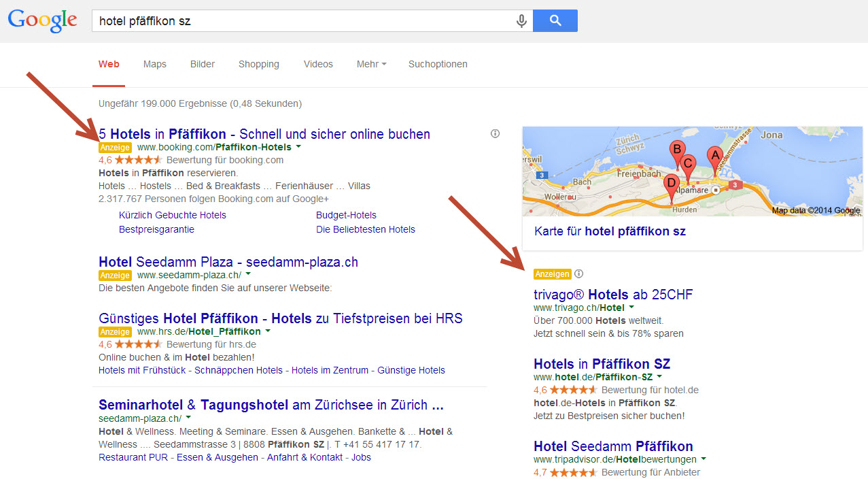Screen dimensions: 868x481
Task: Open the Bestpreisgarantie sitelink
Action: 156,230
